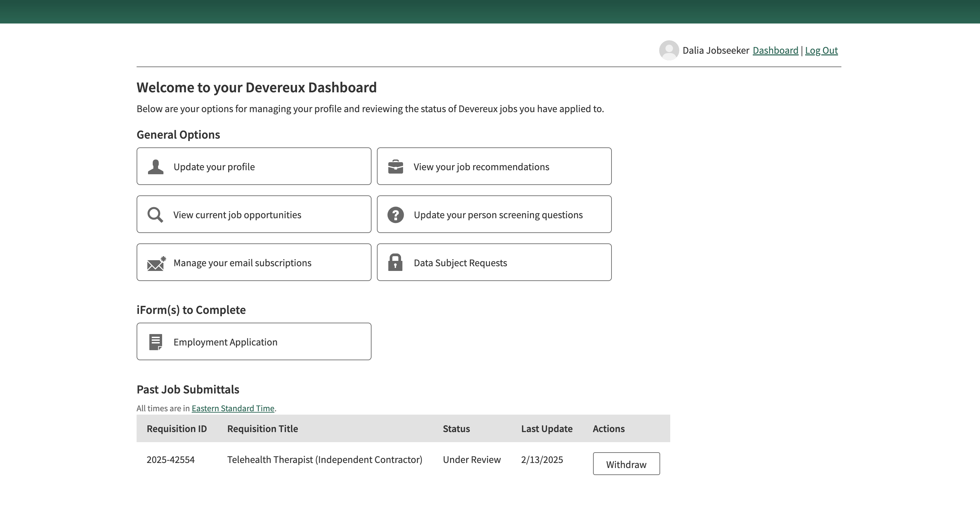Open the Eastern Standard Time link
The image size is (980, 514).
pyautogui.click(x=233, y=408)
